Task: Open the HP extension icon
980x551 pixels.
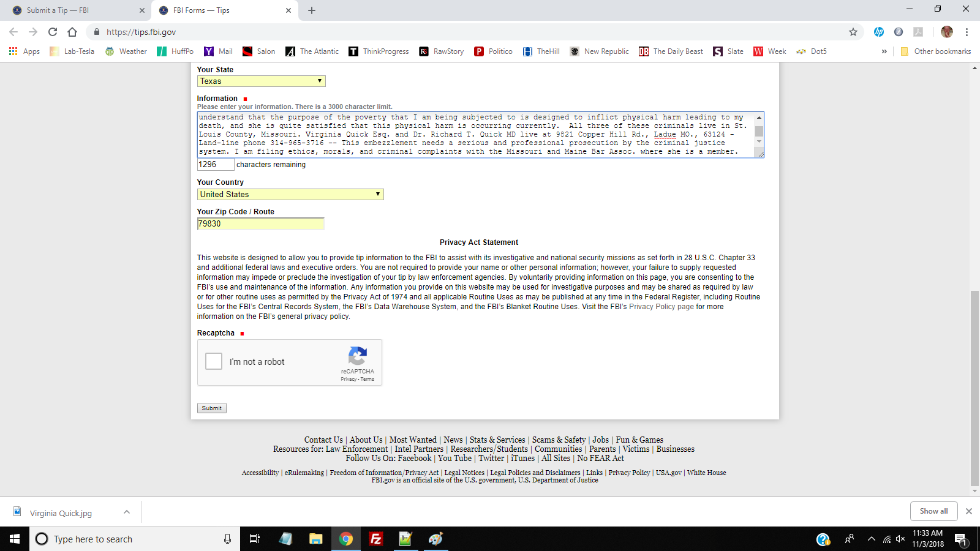Action: pyautogui.click(x=879, y=32)
